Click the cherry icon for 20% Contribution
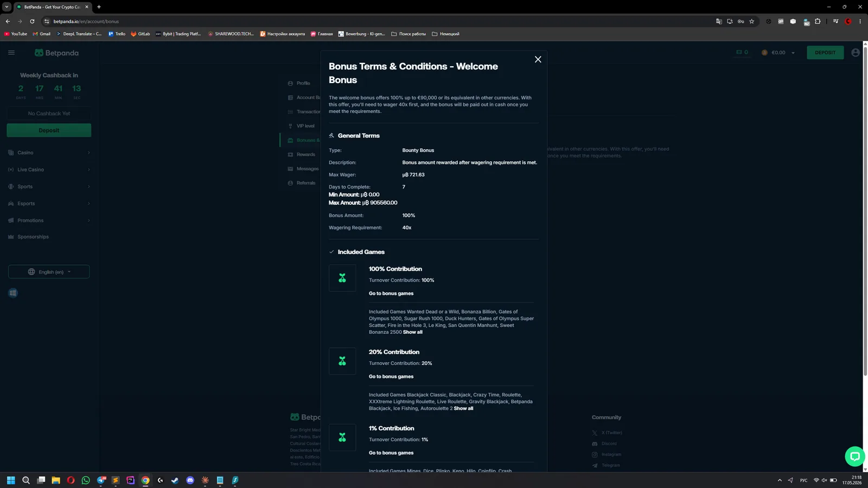Viewport: 868px width, 488px height. coord(342,361)
